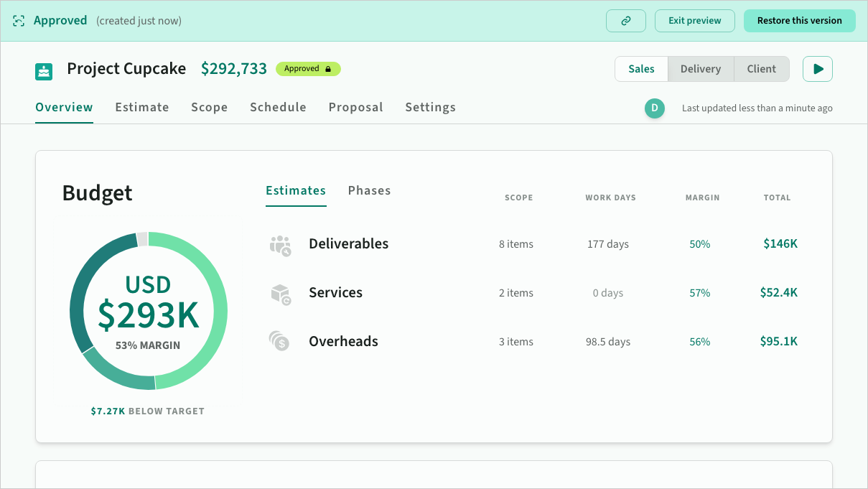The height and width of the screenshot is (489, 868).
Task: Click the copy link icon button
Action: (x=625, y=21)
